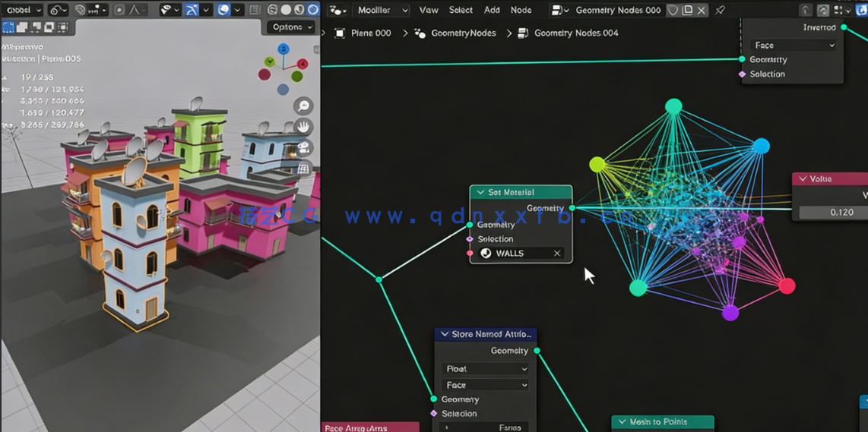Select the wireframe viewport shading mode
This screenshot has width=868, height=432.
(272, 9)
